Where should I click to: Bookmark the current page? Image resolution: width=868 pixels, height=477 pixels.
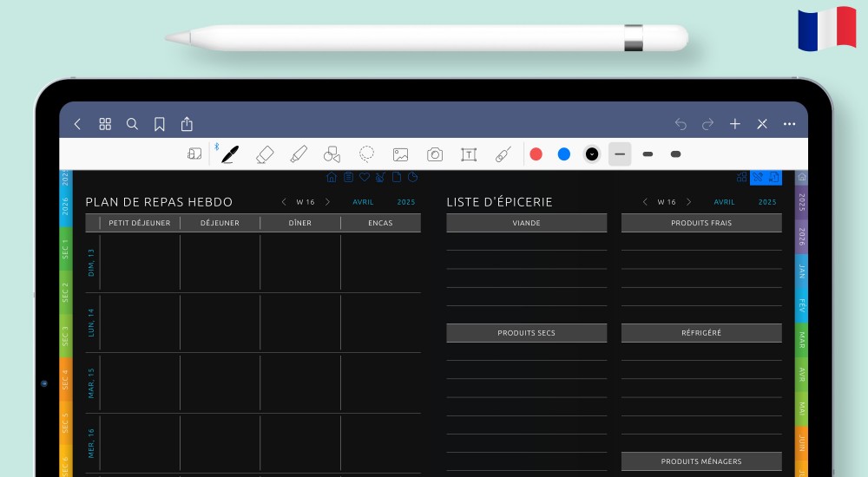point(160,124)
